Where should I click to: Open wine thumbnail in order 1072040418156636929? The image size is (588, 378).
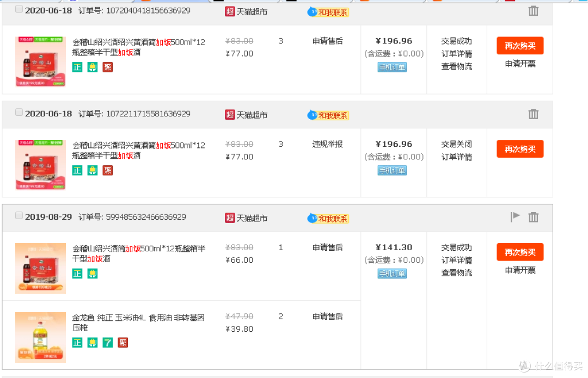(x=40, y=61)
